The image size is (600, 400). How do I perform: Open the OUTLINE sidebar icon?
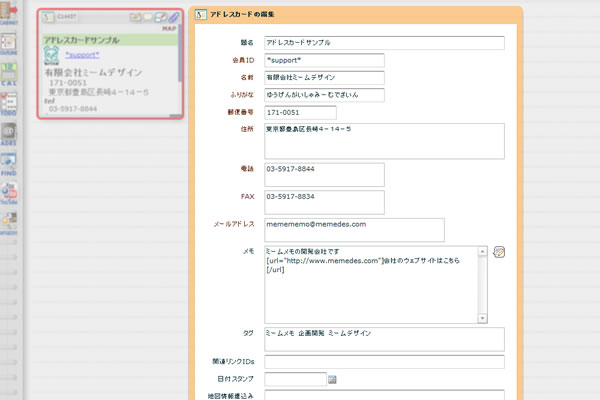point(10,43)
